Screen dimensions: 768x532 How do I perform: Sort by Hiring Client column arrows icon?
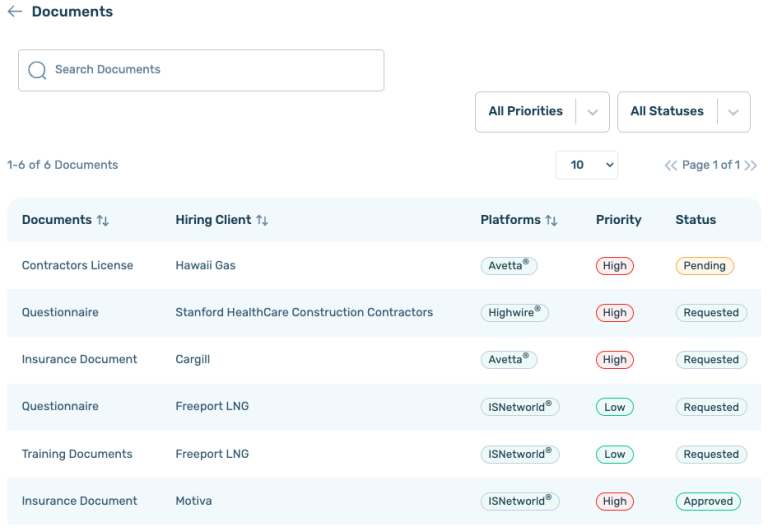[262, 220]
